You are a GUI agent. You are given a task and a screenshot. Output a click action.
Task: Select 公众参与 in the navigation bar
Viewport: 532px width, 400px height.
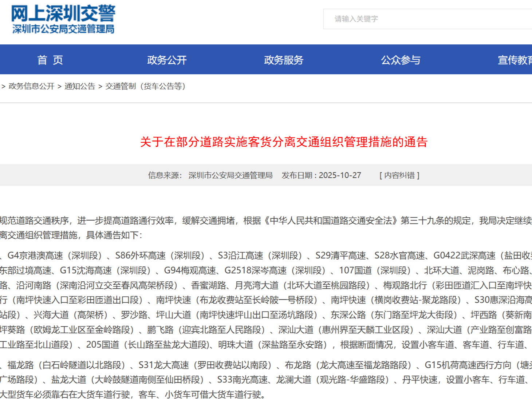(401, 60)
